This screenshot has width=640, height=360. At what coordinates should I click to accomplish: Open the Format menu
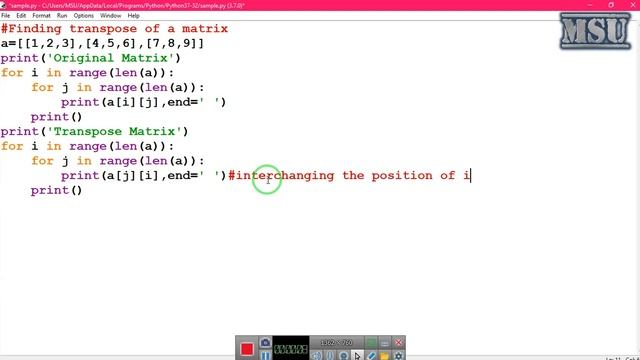[x=41, y=16]
